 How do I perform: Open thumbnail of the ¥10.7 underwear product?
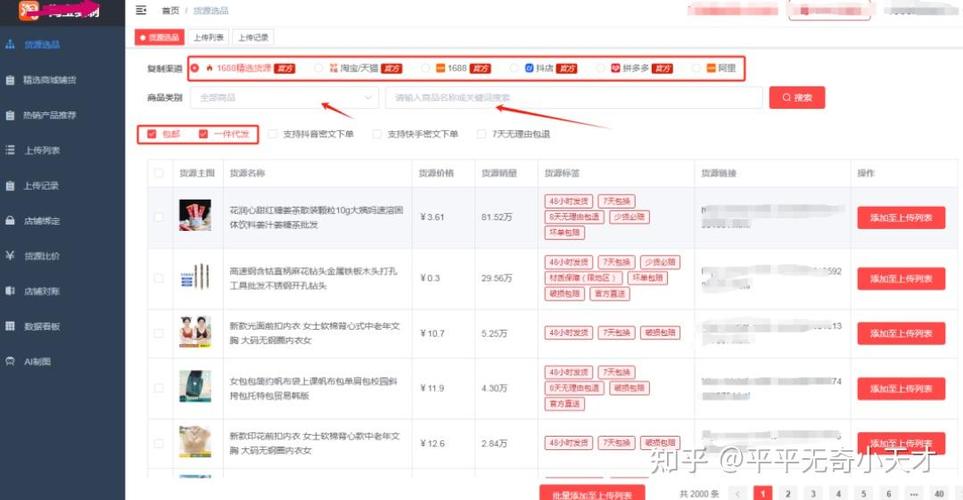195,332
